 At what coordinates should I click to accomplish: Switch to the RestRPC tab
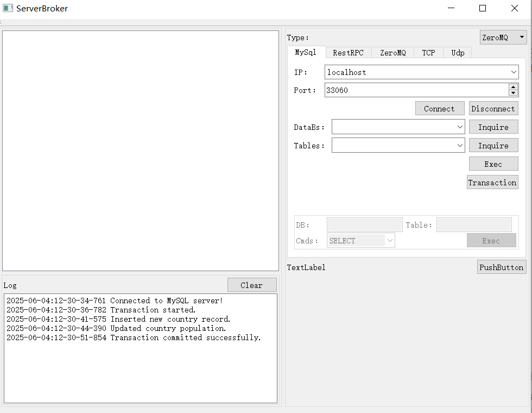click(x=348, y=53)
